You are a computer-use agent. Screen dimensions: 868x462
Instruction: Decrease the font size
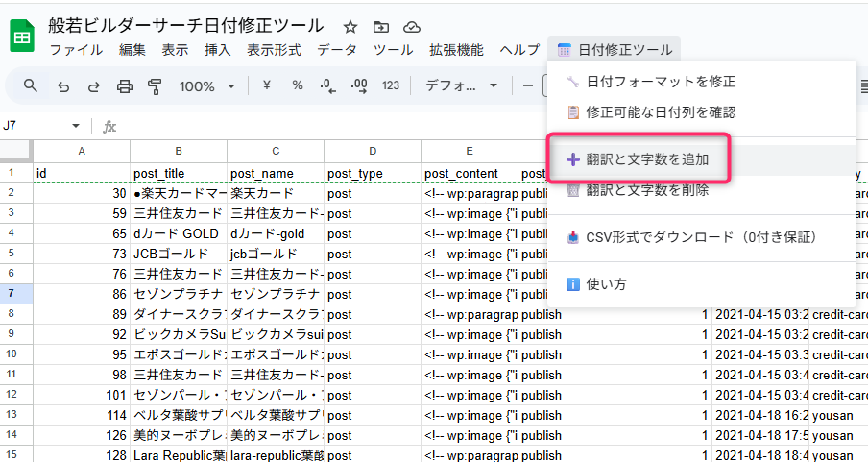click(x=527, y=85)
